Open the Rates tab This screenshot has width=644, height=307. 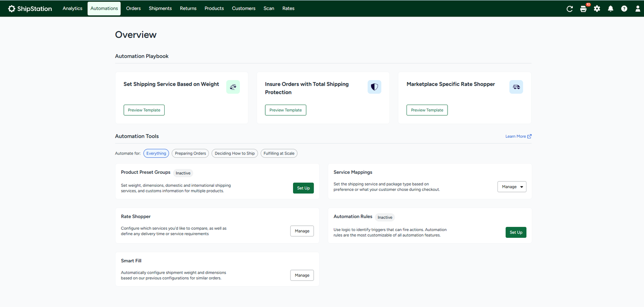(288, 8)
